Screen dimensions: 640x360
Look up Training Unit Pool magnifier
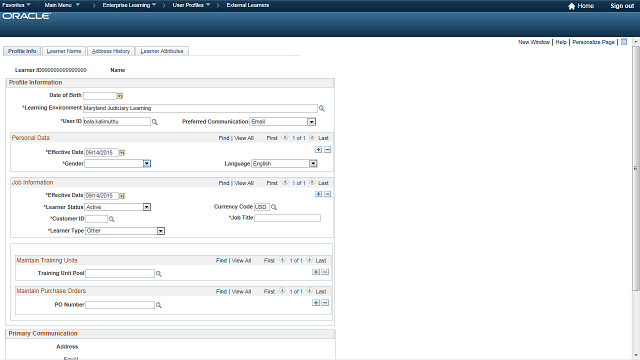point(159,274)
